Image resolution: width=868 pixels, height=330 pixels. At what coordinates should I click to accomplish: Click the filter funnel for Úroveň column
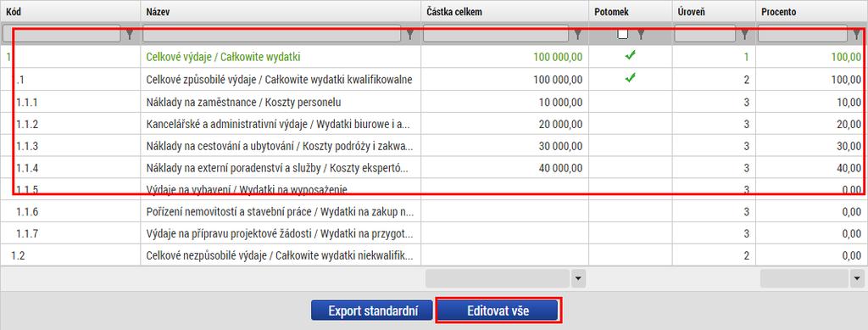coord(745,35)
